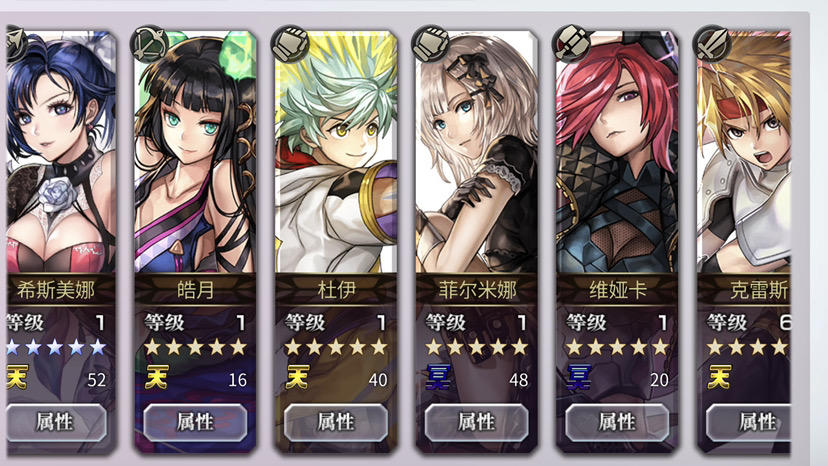
Task: Click the sword class icon on 克雷斯's card
Action: (711, 43)
